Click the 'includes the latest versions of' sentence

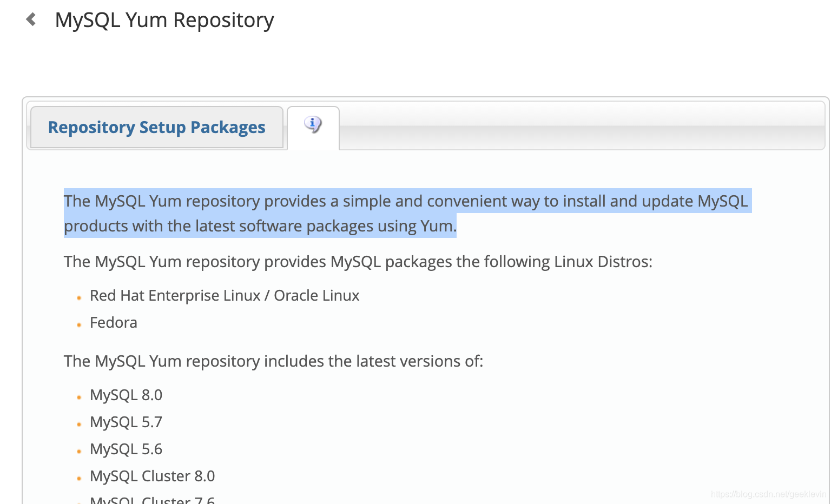[x=273, y=361]
